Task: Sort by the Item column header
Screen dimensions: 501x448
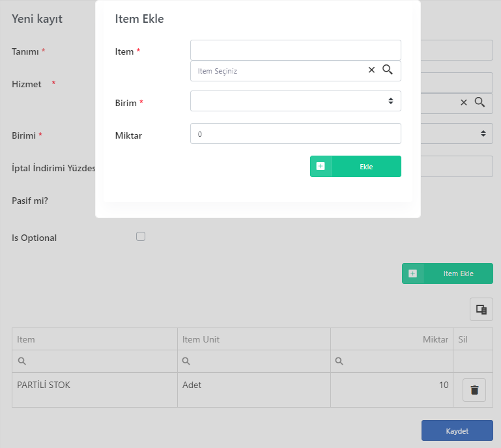Action: 95,339
